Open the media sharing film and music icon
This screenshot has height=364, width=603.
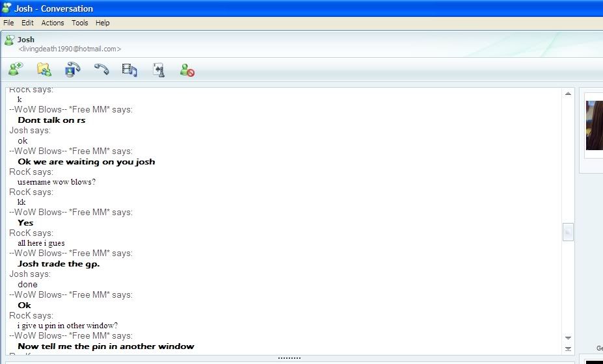pos(129,70)
